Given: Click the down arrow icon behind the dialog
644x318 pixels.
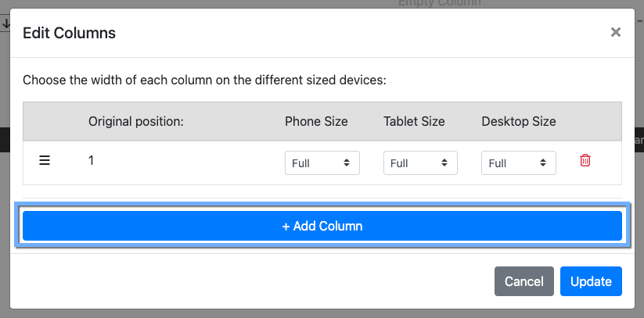Looking at the screenshot, I should [x=5, y=25].
